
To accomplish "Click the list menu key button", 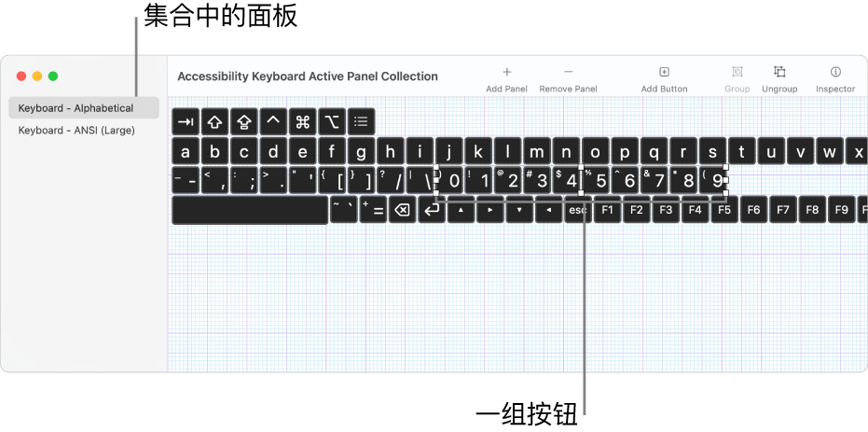I will click(x=362, y=122).
